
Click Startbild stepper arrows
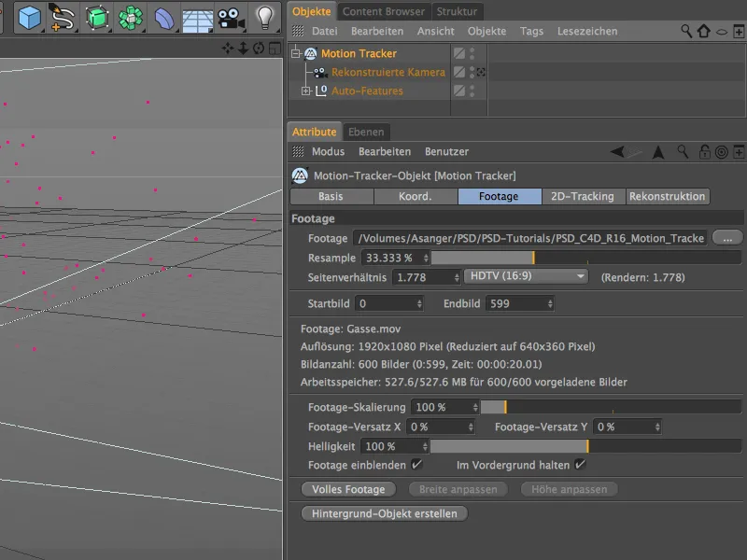point(419,304)
